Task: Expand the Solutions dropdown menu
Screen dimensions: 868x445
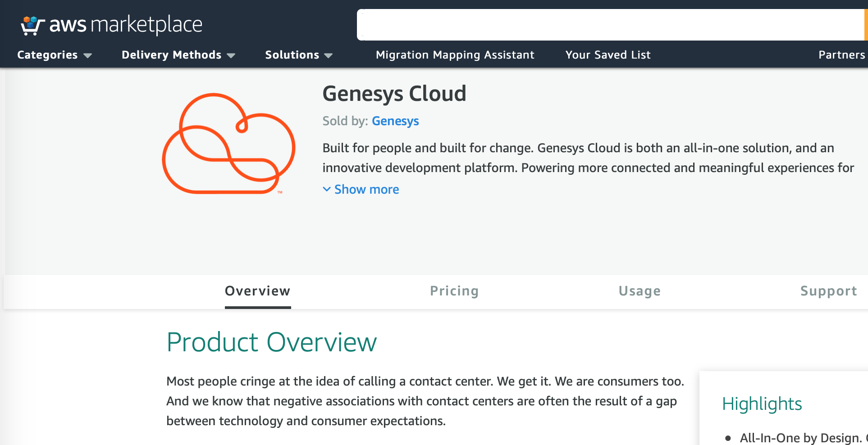Action: click(299, 55)
